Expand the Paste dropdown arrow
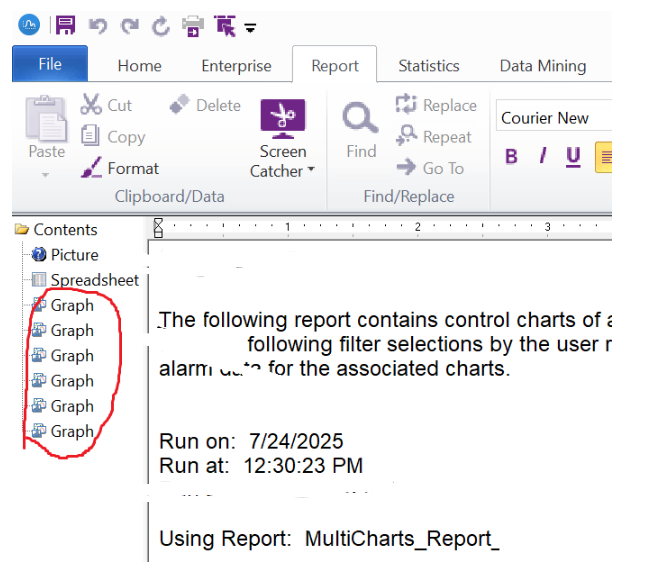The image size is (652, 580). coord(45,174)
